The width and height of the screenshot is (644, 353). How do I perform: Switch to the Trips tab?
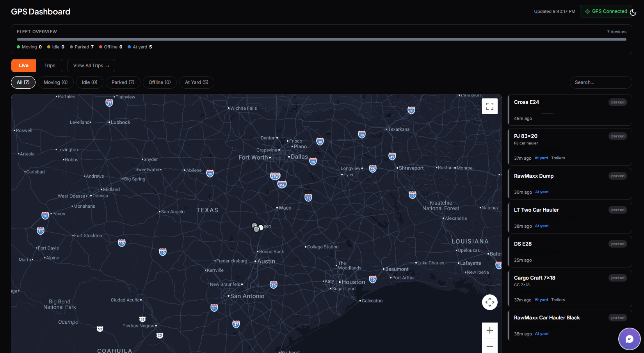click(x=50, y=65)
